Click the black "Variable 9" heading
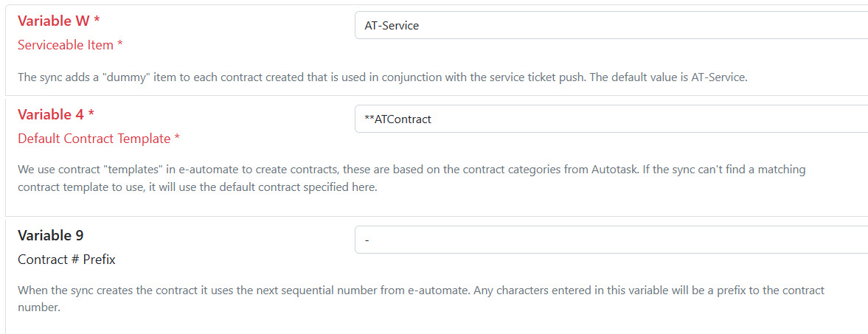868x334 pixels. pos(50,236)
